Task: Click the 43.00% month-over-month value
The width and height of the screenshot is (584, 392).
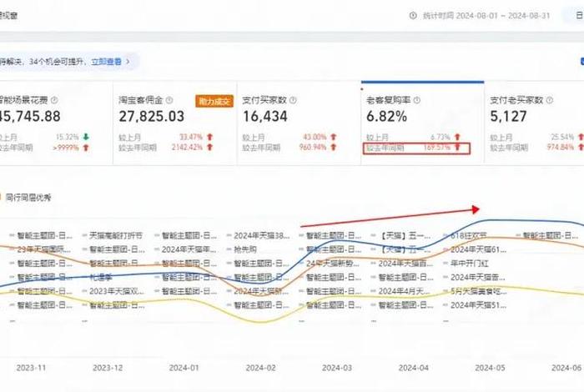Action: (x=315, y=137)
